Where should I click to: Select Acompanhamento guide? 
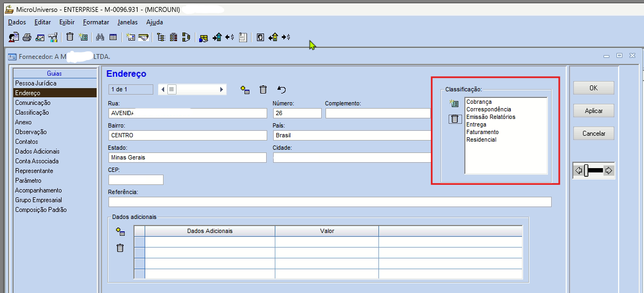pyautogui.click(x=55, y=190)
